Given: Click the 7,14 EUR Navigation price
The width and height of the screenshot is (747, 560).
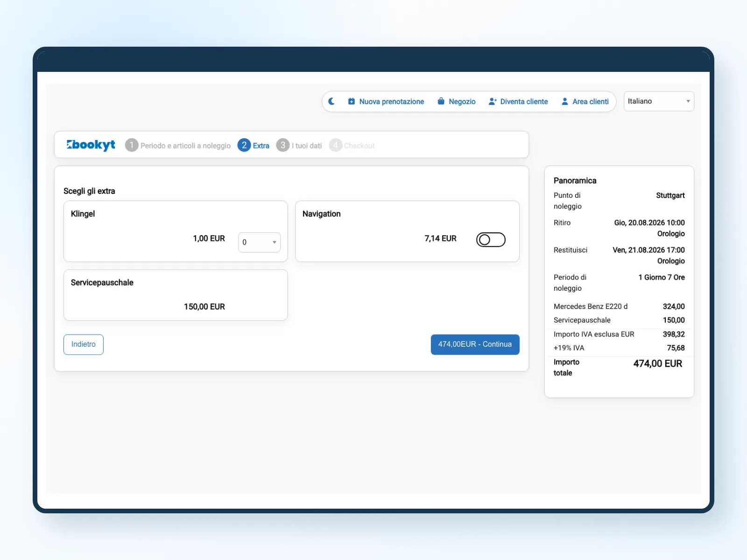Looking at the screenshot, I should coord(440,238).
